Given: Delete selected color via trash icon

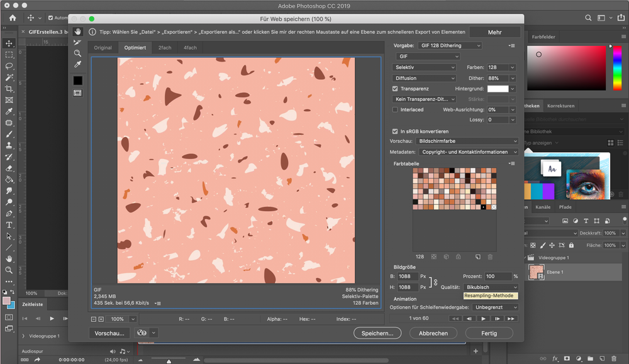Looking at the screenshot, I should (x=490, y=256).
